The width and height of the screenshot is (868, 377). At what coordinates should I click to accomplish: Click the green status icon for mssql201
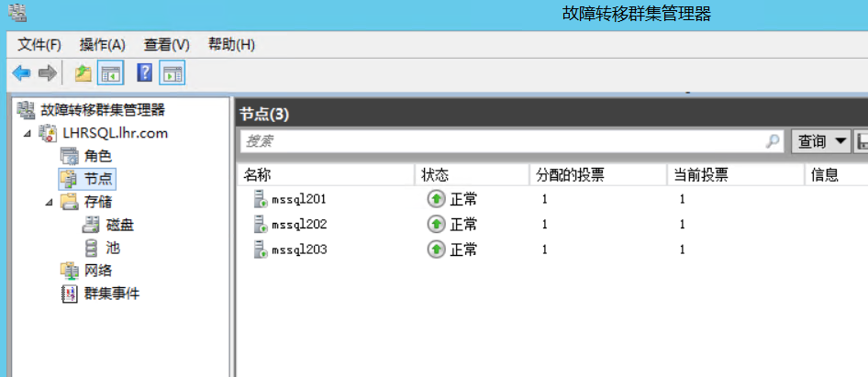[436, 199]
